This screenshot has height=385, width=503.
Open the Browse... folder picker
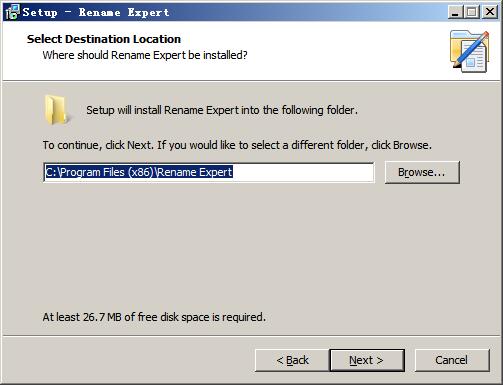pos(422,172)
